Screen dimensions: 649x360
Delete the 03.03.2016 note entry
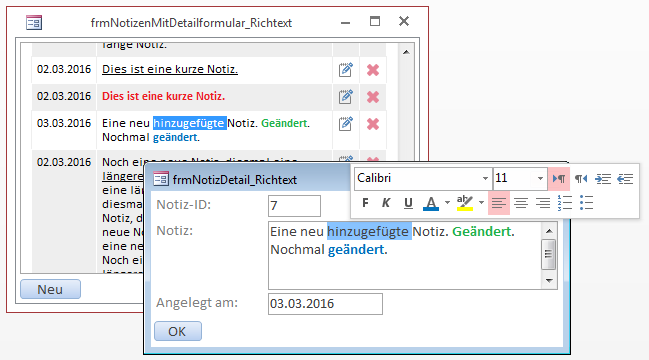(373, 124)
